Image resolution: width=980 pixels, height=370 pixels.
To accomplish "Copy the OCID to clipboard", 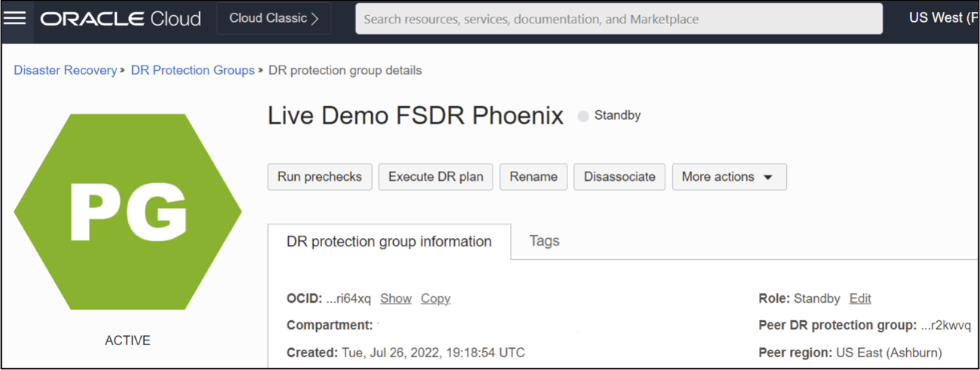I will click(x=435, y=298).
